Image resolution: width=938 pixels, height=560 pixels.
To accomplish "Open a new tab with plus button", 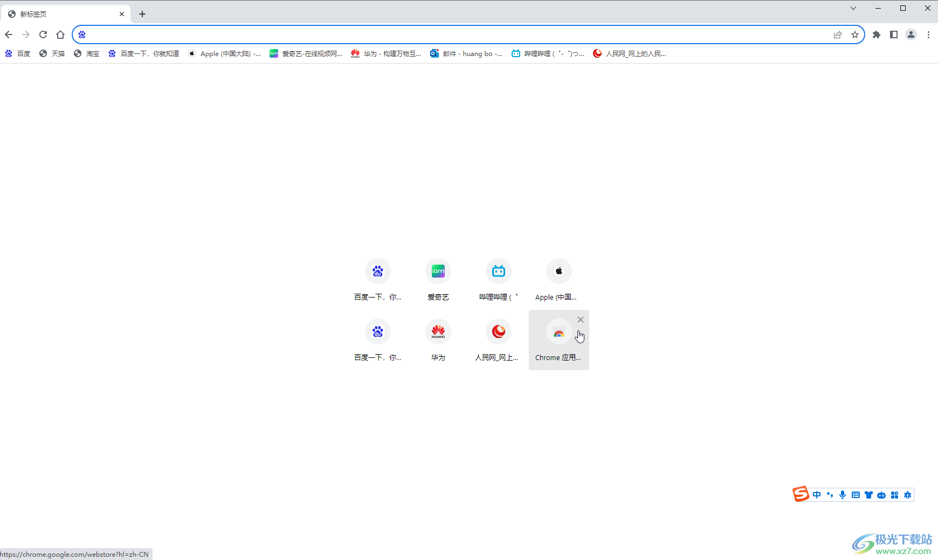I will (x=142, y=14).
